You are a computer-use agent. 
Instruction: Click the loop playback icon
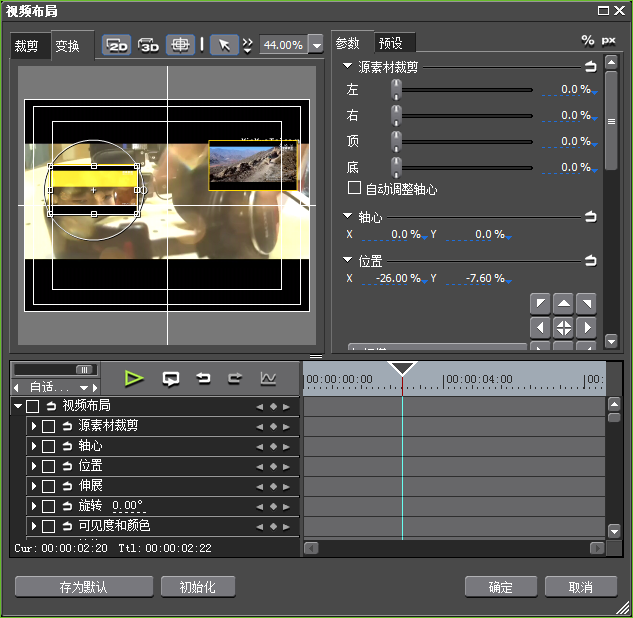point(171,378)
